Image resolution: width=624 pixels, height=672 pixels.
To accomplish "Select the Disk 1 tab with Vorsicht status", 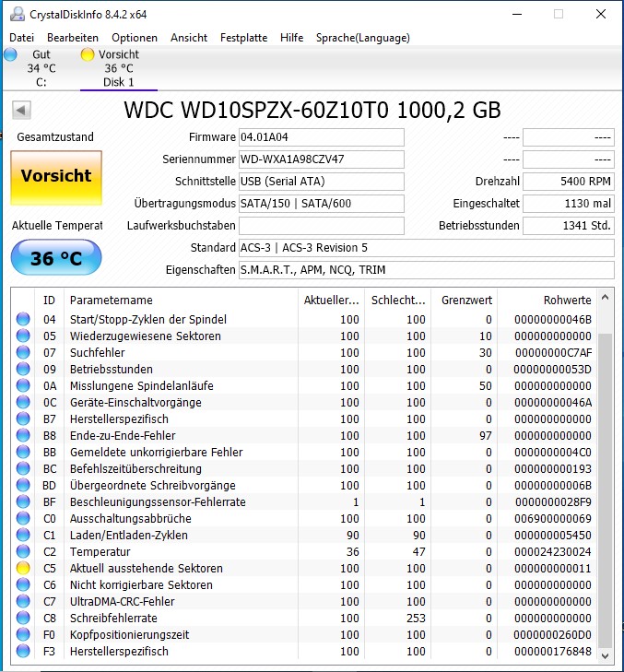I will 119,68.
